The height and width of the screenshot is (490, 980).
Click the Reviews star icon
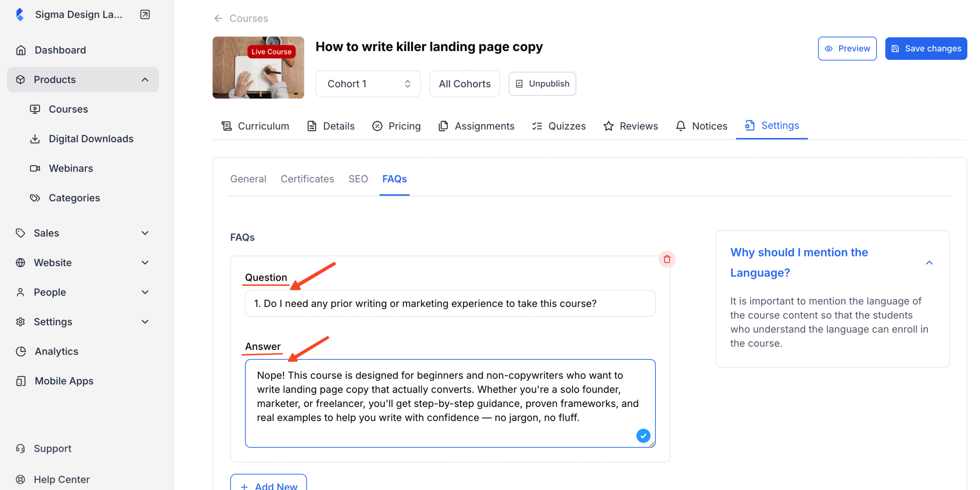[608, 126]
